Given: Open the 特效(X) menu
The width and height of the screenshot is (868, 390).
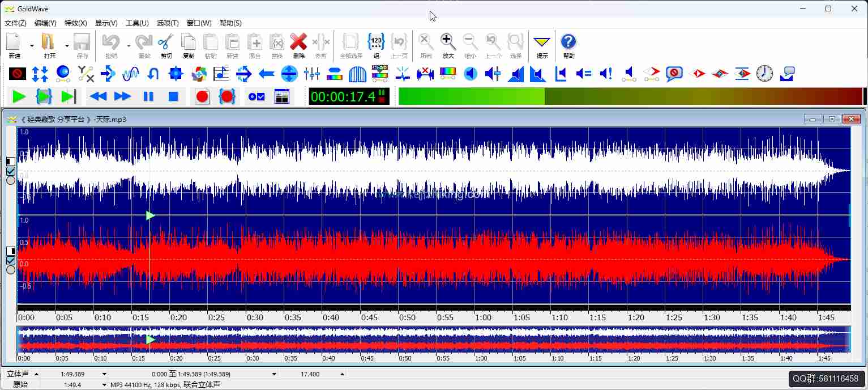Looking at the screenshot, I should point(75,23).
